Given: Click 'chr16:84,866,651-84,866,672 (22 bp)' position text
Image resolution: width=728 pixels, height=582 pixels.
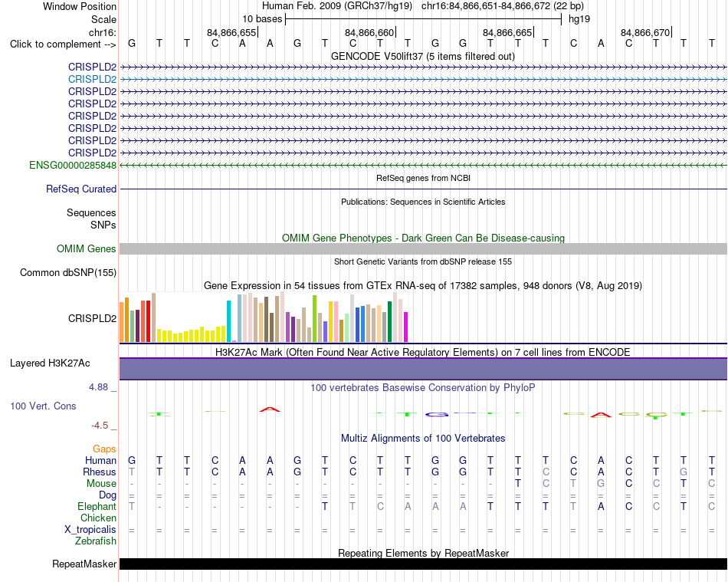Looking at the screenshot, I should click(x=503, y=6).
